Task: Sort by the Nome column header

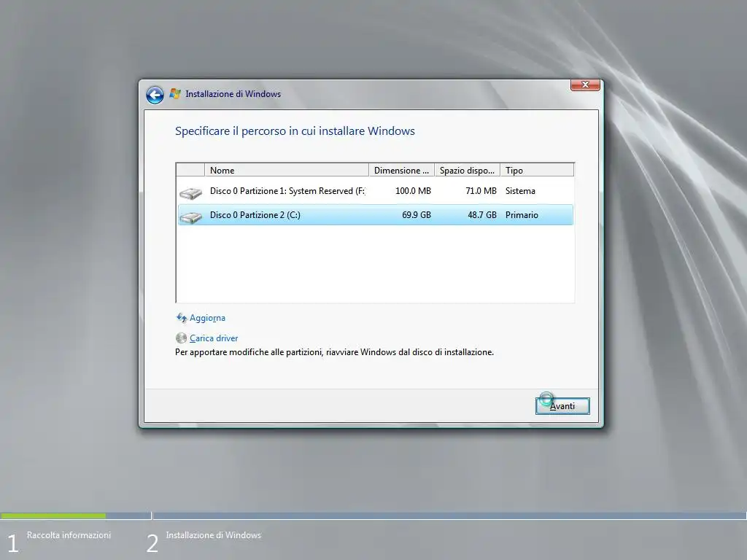Action: [x=286, y=170]
